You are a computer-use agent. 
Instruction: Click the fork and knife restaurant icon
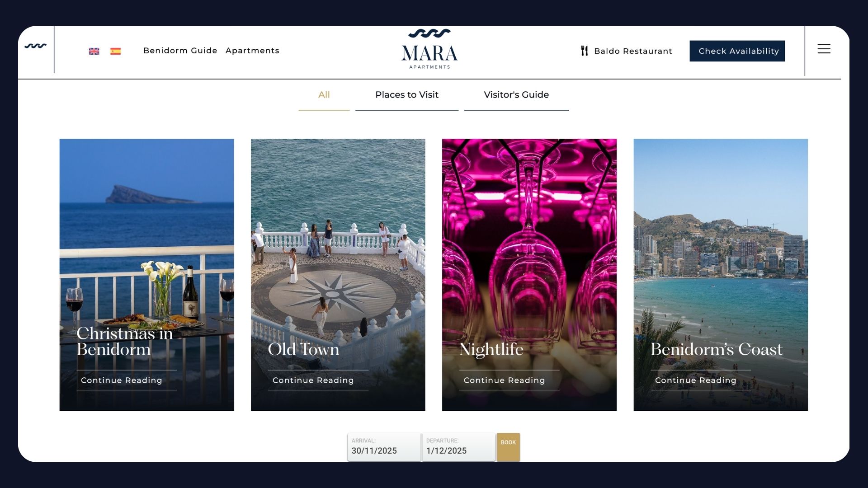(x=585, y=51)
